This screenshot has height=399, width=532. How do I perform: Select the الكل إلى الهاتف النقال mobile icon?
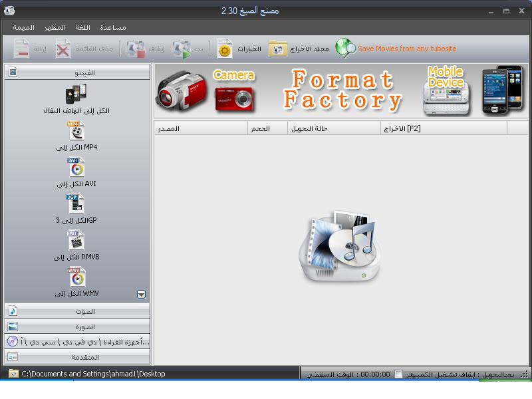(76, 94)
